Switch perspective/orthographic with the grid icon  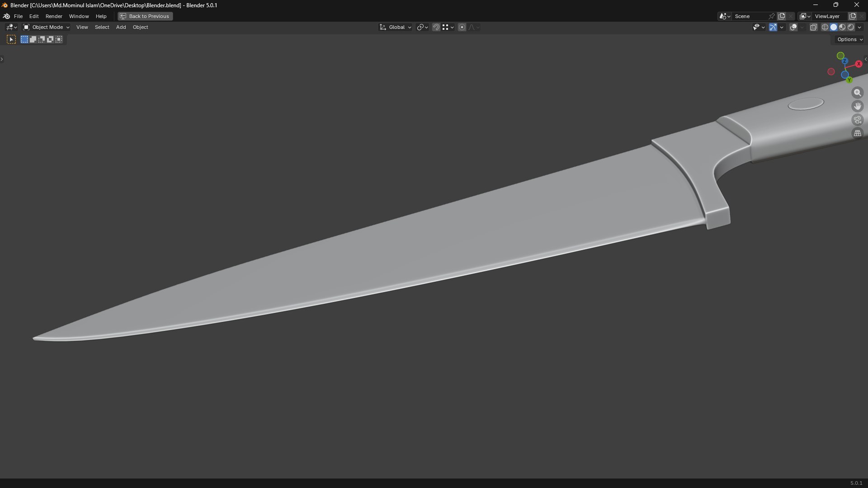[x=858, y=133]
